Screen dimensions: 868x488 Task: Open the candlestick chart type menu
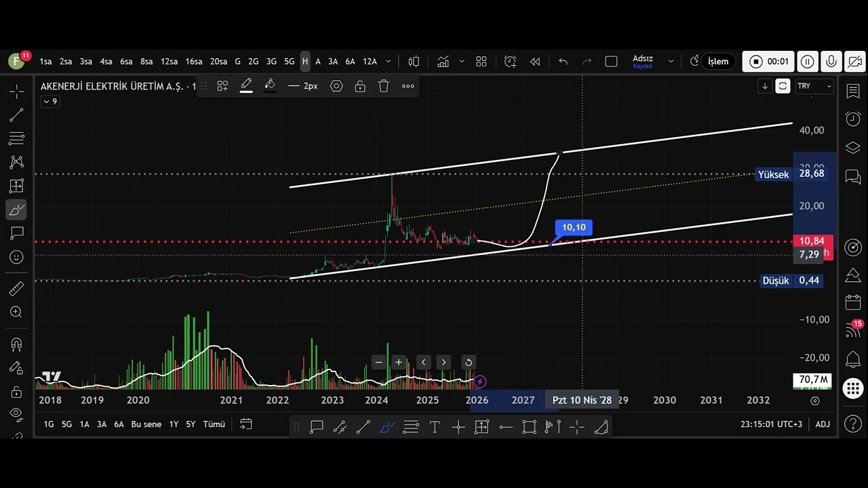[x=414, y=62]
